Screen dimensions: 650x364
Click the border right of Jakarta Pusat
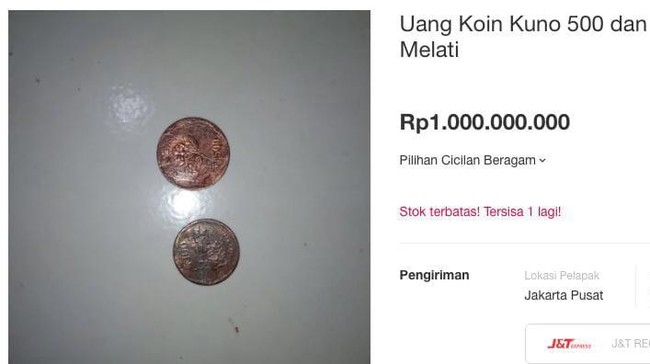pos(635,286)
